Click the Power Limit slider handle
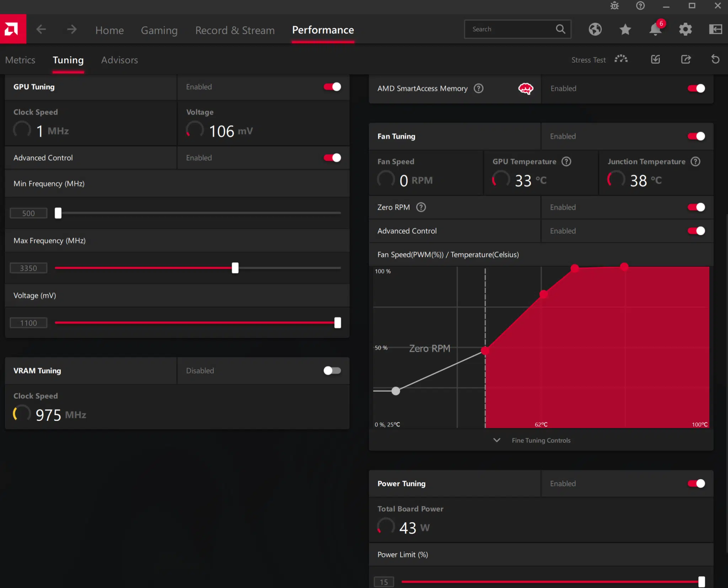The image size is (728, 588). pos(701,582)
